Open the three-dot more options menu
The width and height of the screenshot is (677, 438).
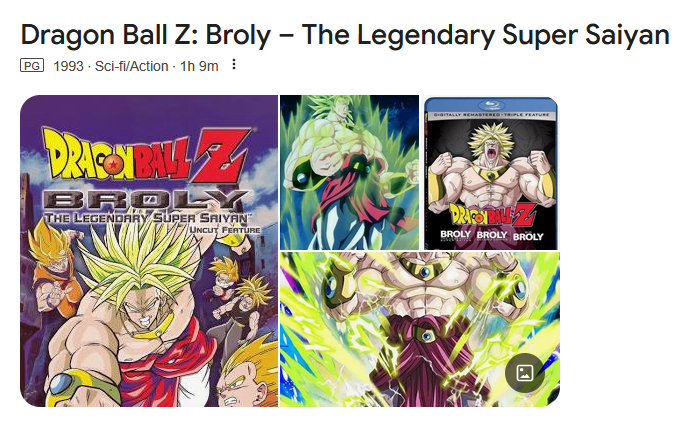(234, 64)
